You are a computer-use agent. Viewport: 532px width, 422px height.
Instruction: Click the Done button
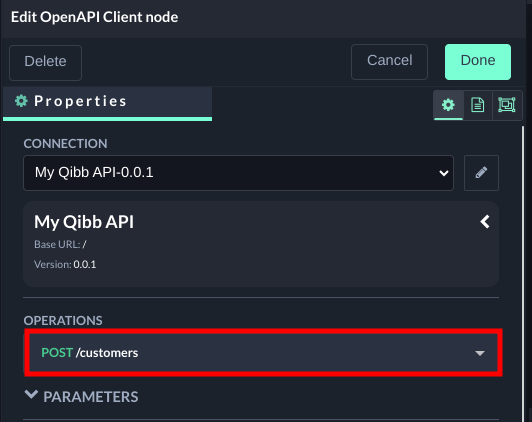478,62
